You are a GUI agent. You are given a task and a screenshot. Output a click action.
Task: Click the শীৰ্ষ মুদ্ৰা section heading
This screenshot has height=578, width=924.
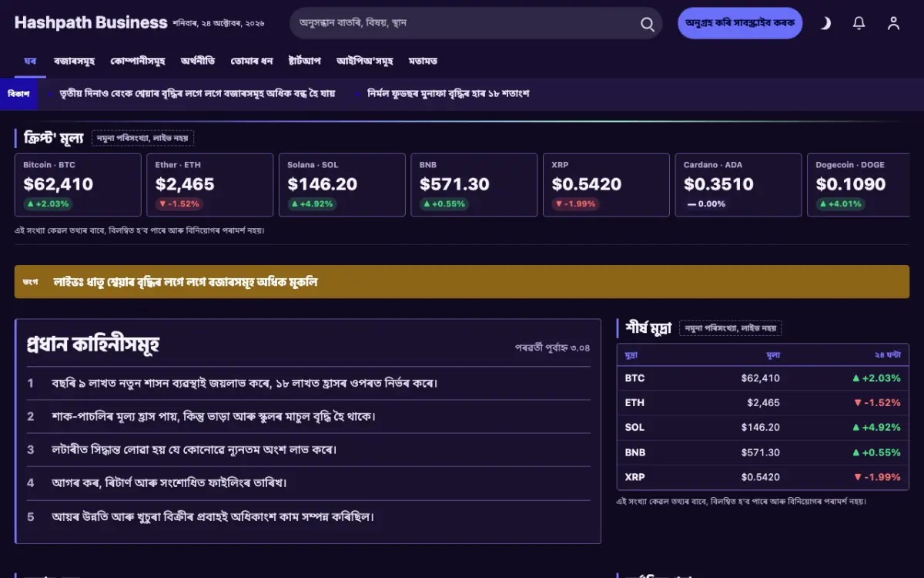648,328
